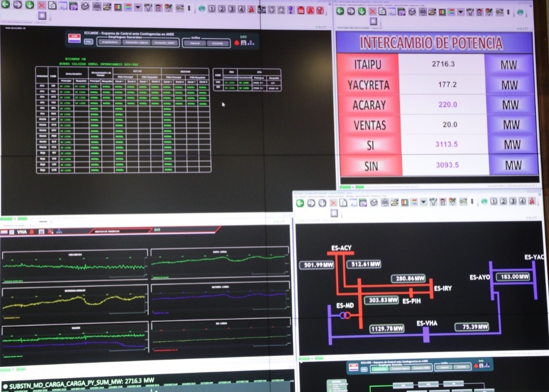Click the red X cancel icon in the ECCANDE window toolbar

point(41,5)
